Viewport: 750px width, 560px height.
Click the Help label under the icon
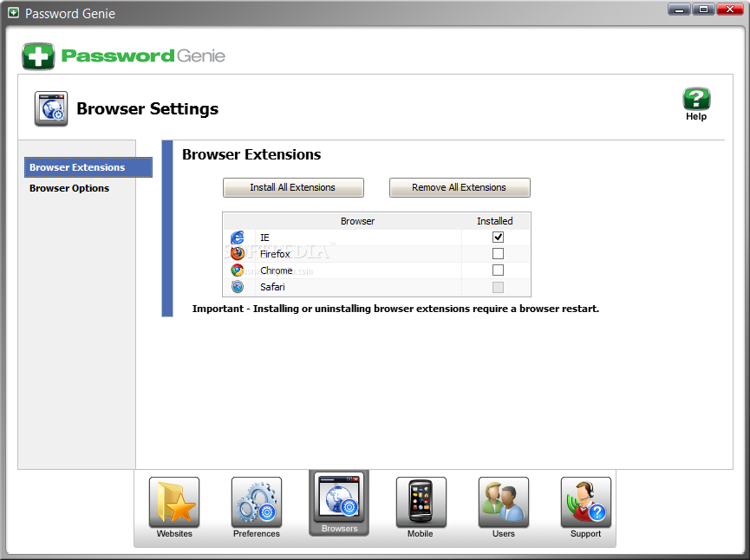pyautogui.click(x=696, y=117)
